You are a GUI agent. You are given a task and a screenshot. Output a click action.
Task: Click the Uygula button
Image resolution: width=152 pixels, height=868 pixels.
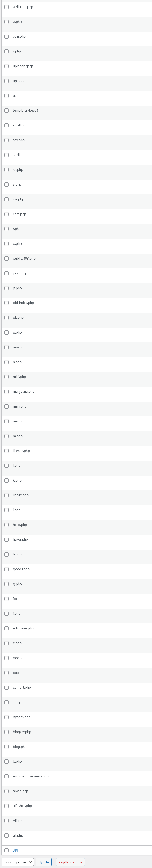(44, 862)
